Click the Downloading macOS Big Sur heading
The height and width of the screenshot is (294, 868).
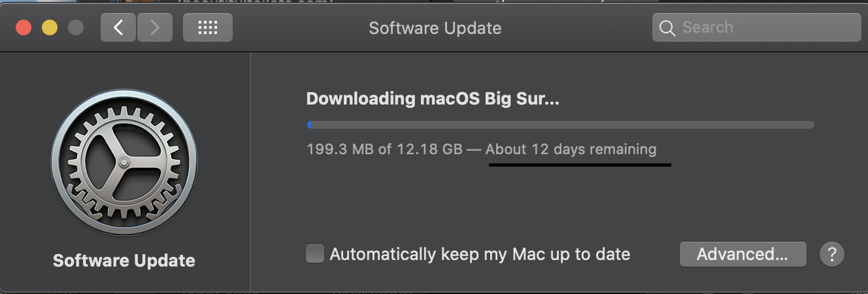433,99
